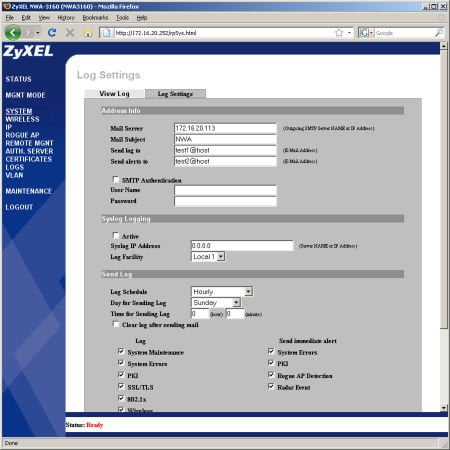This screenshot has height=450, width=450.
Task: Click the Mail Server input field
Action: pyautogui.click(x=225, y=128)
